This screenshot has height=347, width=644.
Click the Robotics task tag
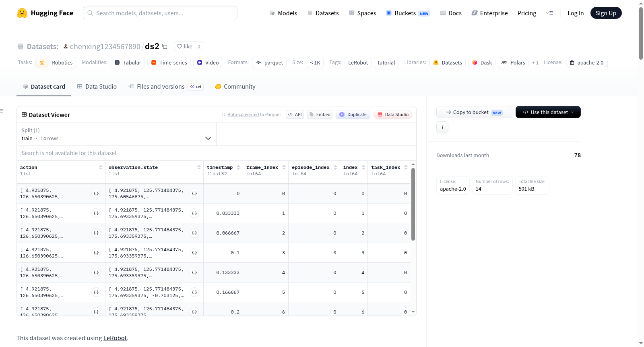coord(56,62)
